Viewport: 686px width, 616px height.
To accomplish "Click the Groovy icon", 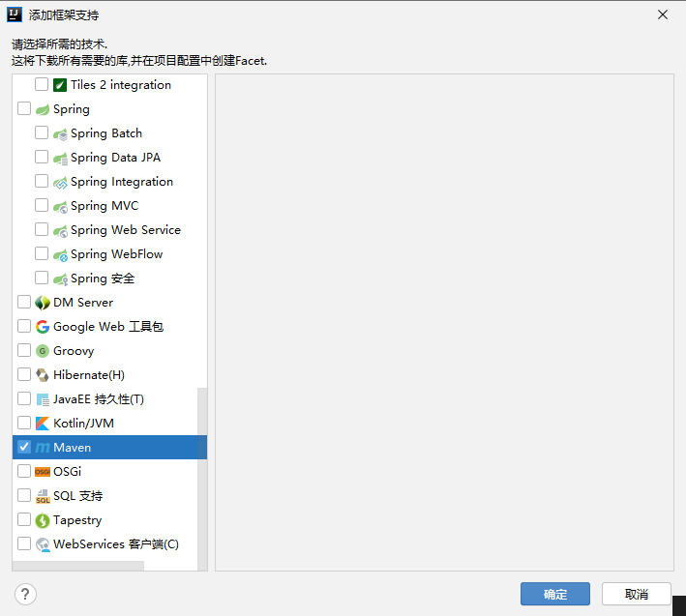I will (43, 351).
